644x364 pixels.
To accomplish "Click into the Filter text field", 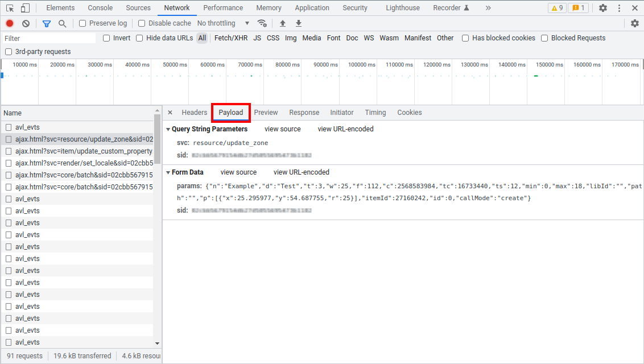I will (x=49, y=38).
